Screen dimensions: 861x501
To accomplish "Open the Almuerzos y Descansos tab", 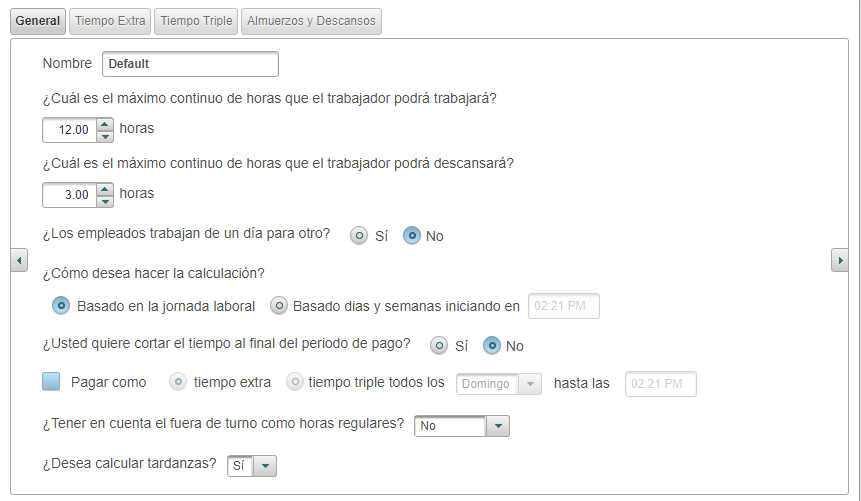I will (311, 21).
